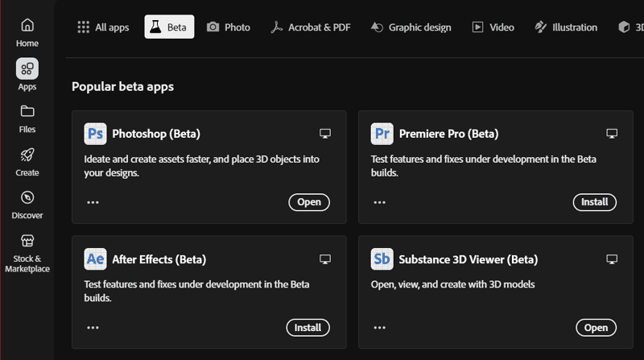Click the Premiere Pro (Beta) Pr icon
Screen dimensions: 644x360
[382, 134]
